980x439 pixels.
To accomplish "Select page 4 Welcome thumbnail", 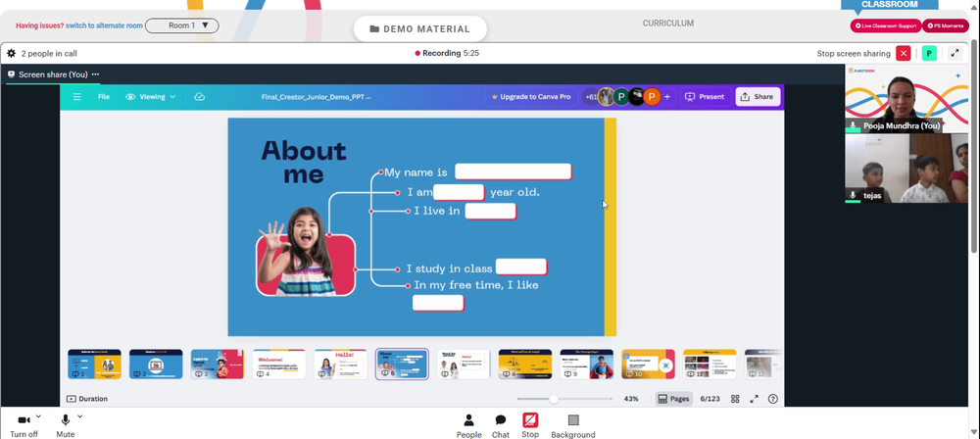I will click(278, 364).
